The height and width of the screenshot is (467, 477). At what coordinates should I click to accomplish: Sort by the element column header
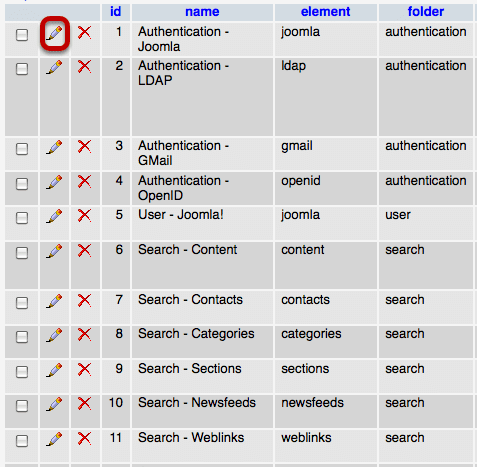325,12
